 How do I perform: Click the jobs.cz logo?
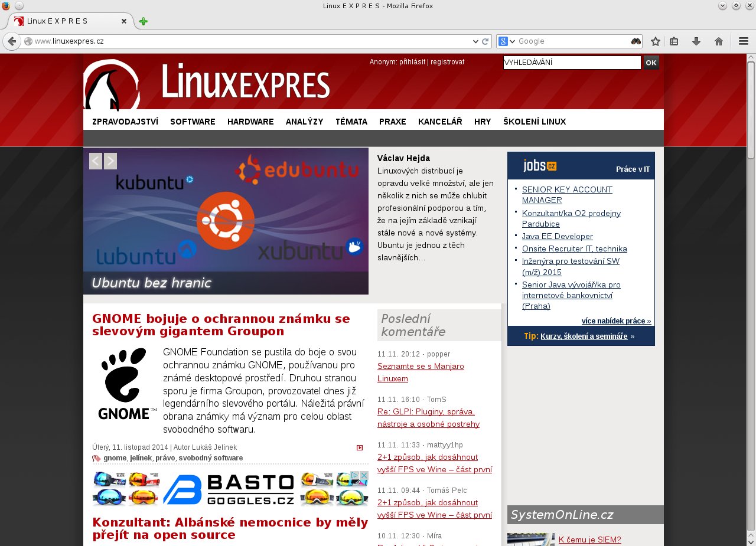tap(540, 166)
